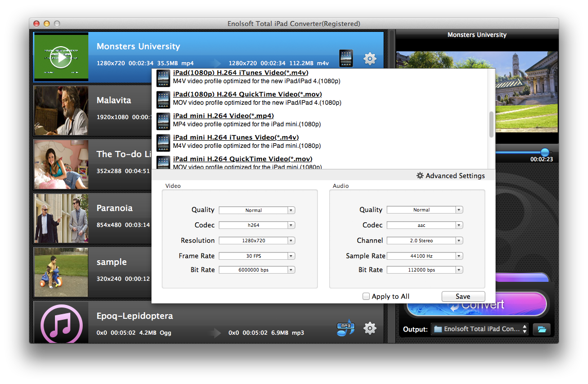Click the profile list scrollbar
Image resolution: width=588 pixels, height=384 pixels.
(x=491, y=125)
